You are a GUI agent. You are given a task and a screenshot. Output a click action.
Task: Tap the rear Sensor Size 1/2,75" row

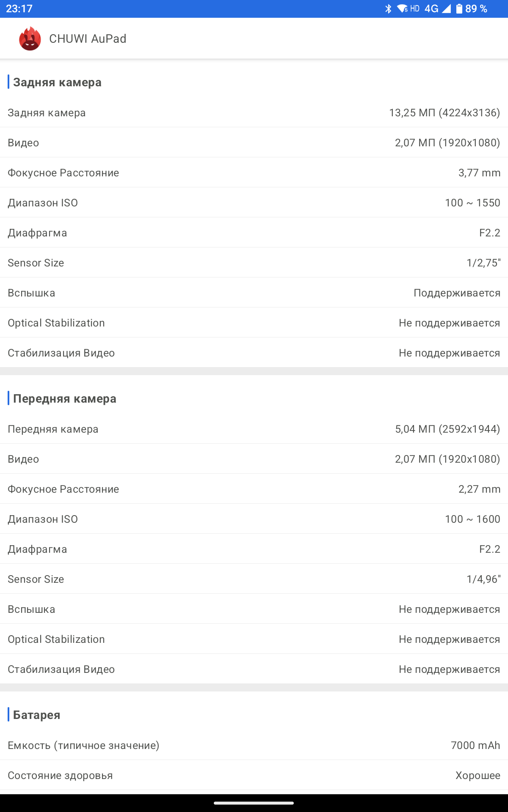pyautogui.click(x=254, y=263)
